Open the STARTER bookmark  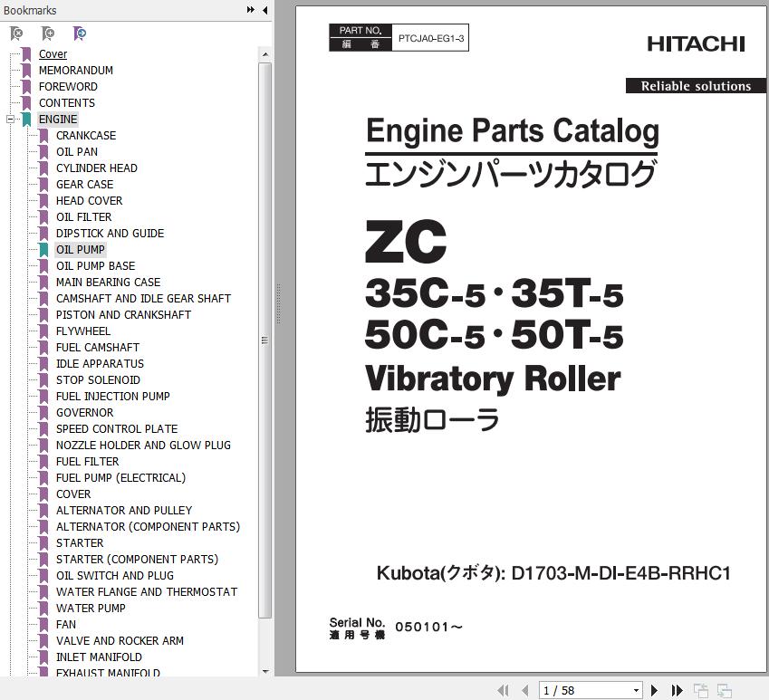pyautogui.click(x=80, y=542)
